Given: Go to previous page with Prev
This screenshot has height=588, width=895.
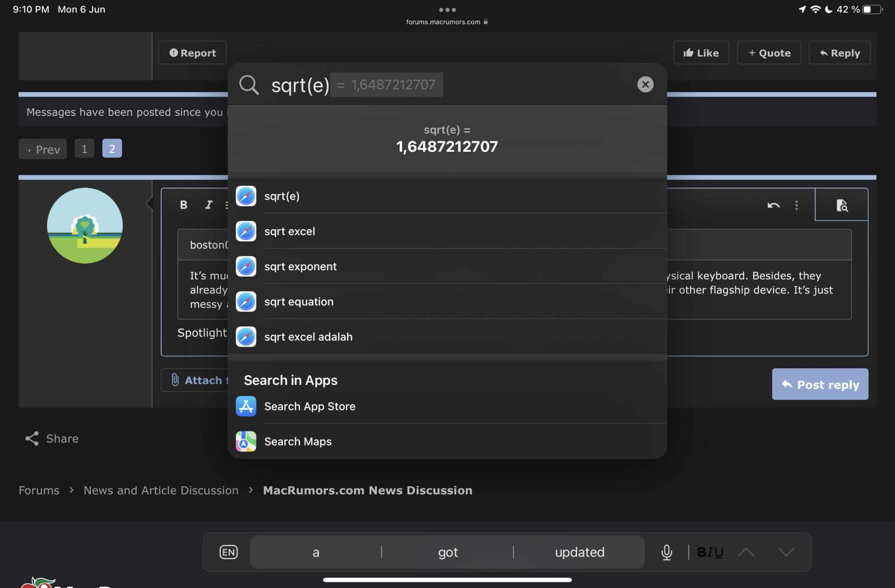Looking at the screenshot, I should pyautogui.click(x=43, y=149).
